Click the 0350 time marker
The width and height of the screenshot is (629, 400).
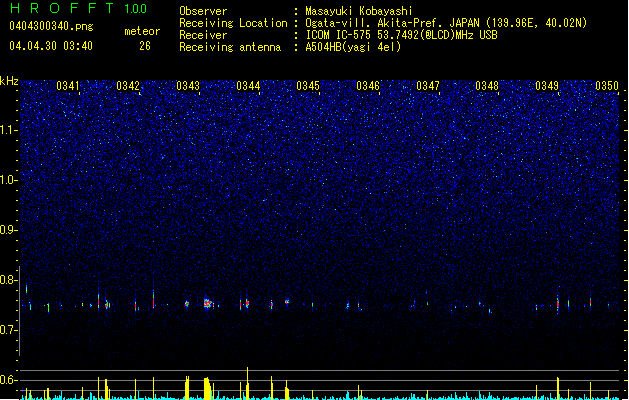[607, 86]
